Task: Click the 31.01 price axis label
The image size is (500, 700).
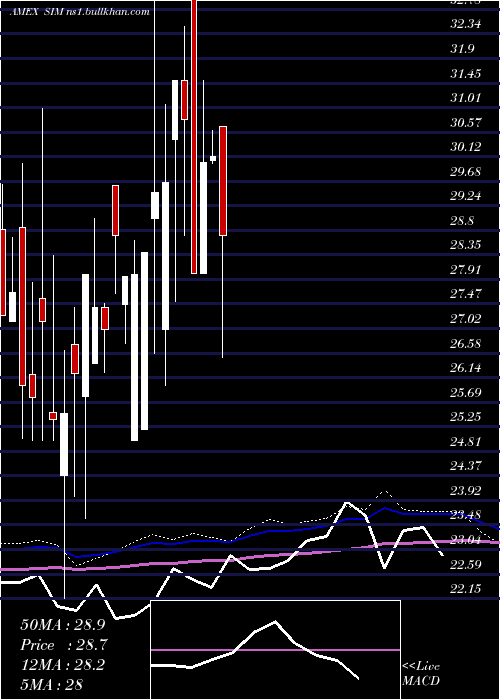Action: (x=466, y=97)
